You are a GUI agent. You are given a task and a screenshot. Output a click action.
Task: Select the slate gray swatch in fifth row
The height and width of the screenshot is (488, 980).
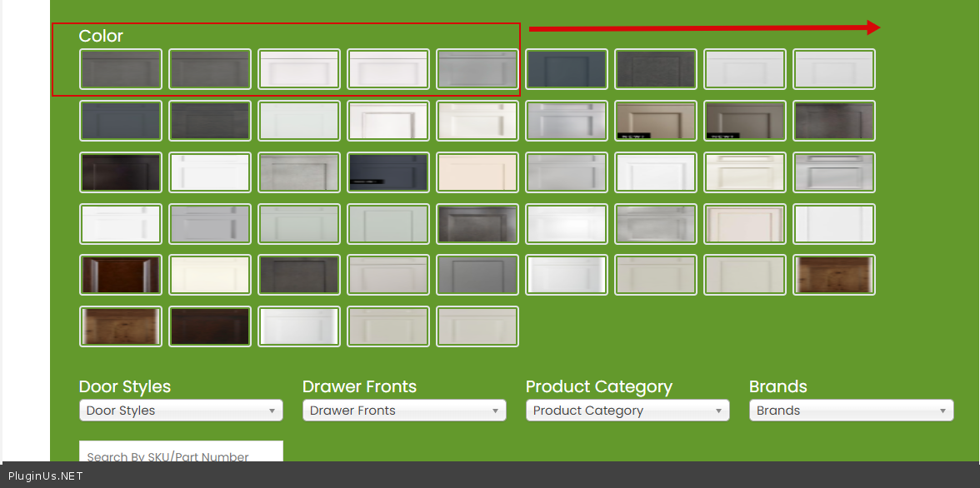pyautogui.click(x=477, y=275)
